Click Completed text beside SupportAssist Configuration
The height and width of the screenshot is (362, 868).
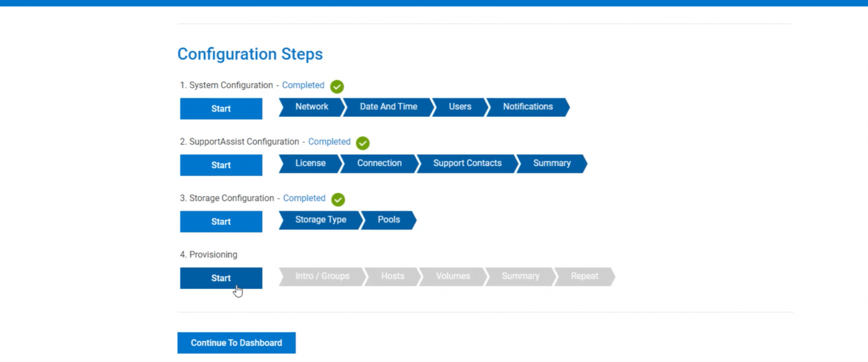tap(329, 142)
